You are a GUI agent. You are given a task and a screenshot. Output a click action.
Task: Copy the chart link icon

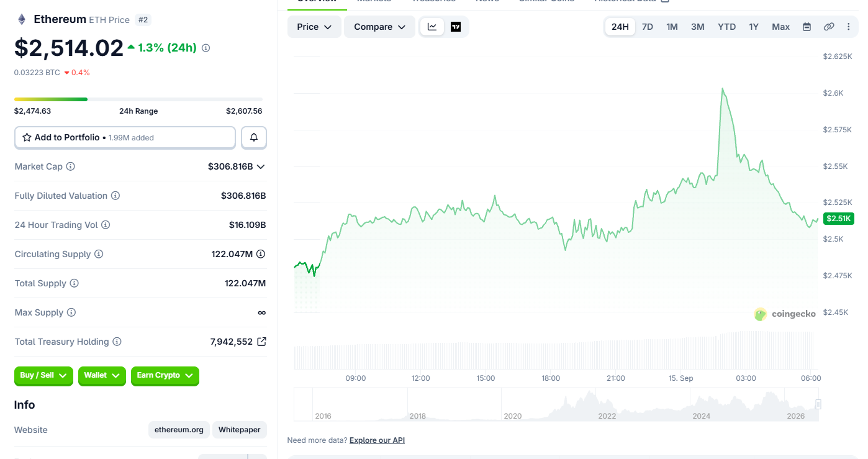click(x=828, y=27)
